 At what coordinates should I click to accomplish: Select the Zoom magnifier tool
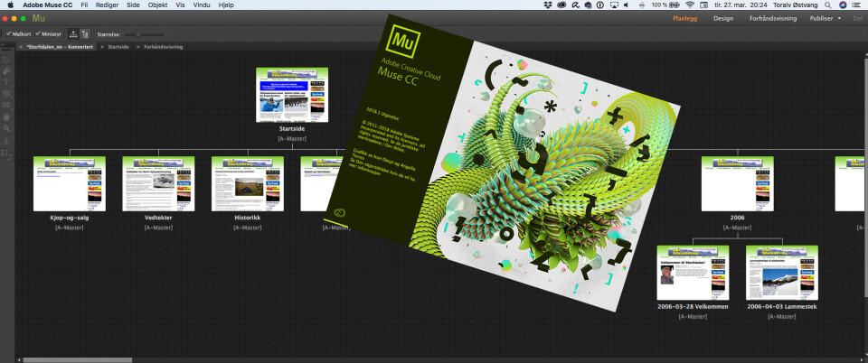click(6, 128)
